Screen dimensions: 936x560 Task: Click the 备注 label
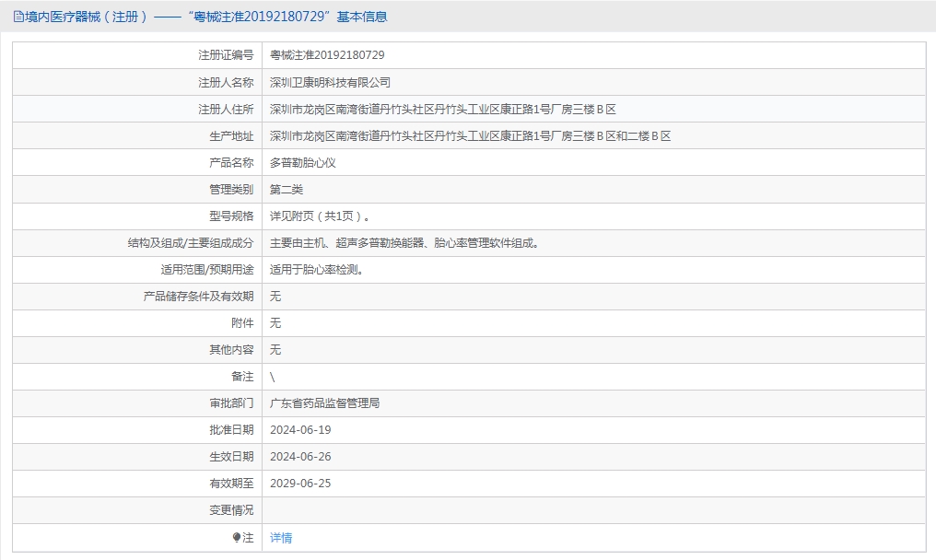tap(242, 376)
